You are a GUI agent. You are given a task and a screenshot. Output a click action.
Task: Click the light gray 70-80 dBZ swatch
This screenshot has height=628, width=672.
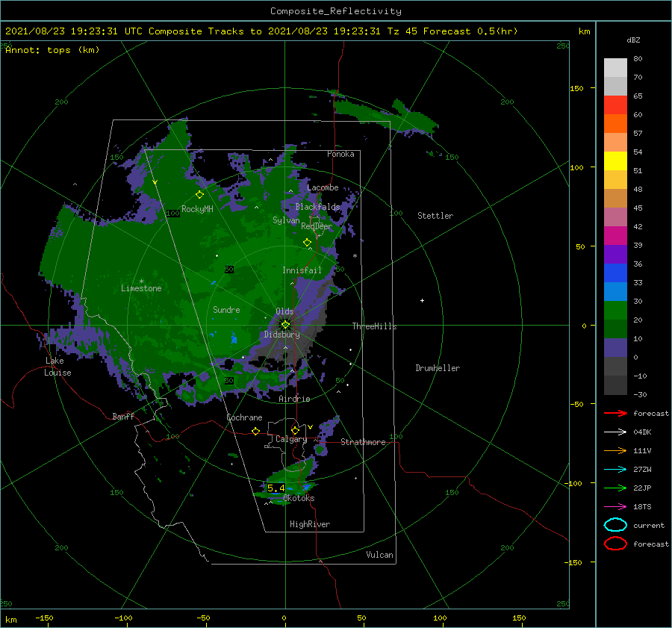tap(615, 68)
